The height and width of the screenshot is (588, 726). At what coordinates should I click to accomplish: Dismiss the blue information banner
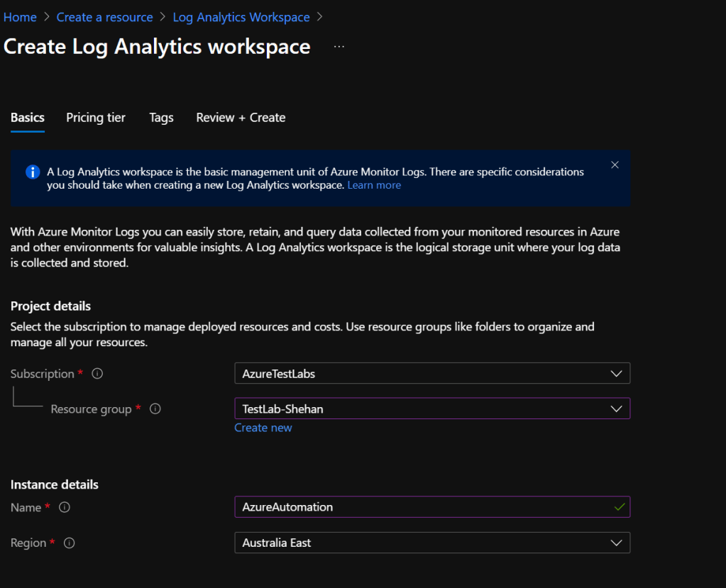point(615,165)
